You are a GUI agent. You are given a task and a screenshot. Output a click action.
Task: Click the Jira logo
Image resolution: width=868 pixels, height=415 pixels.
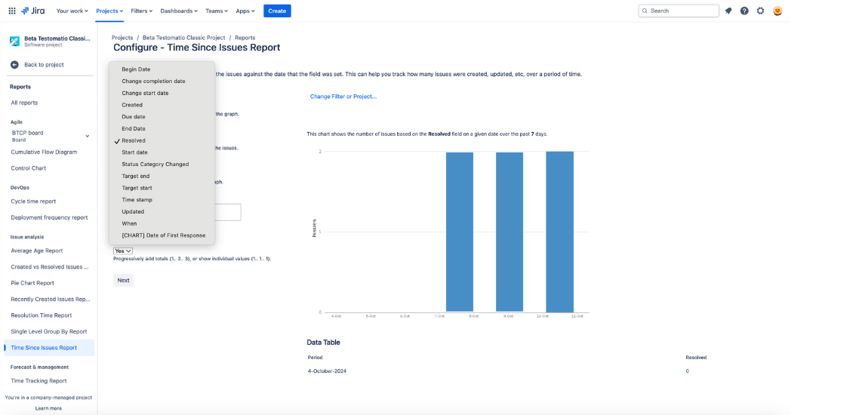click(x=33, y=11)
